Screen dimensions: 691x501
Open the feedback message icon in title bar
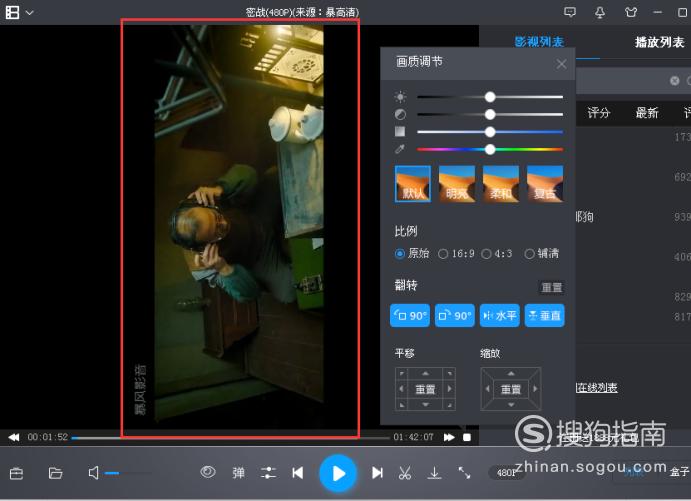(570, 12)
